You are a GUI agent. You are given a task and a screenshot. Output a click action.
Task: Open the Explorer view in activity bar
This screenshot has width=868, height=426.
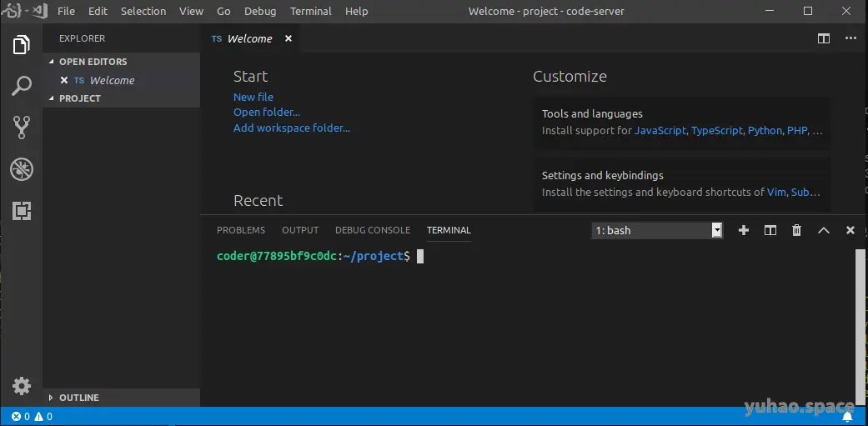22,45
